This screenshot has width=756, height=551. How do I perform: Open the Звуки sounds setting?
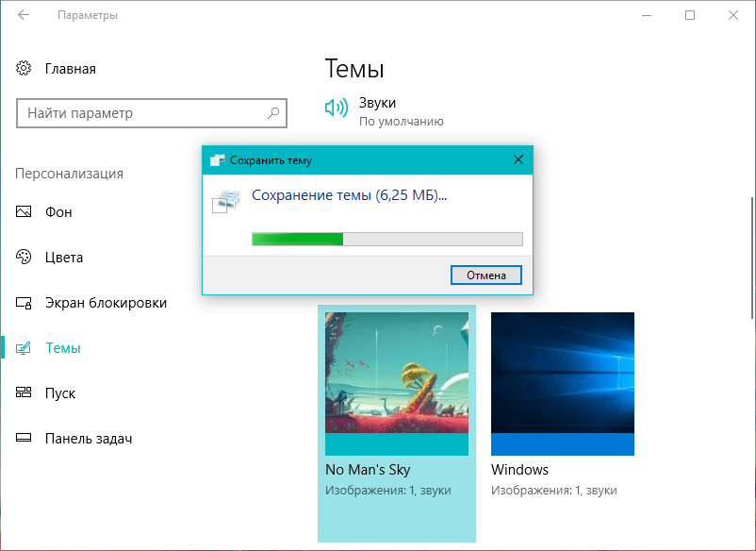coord(377,103)
